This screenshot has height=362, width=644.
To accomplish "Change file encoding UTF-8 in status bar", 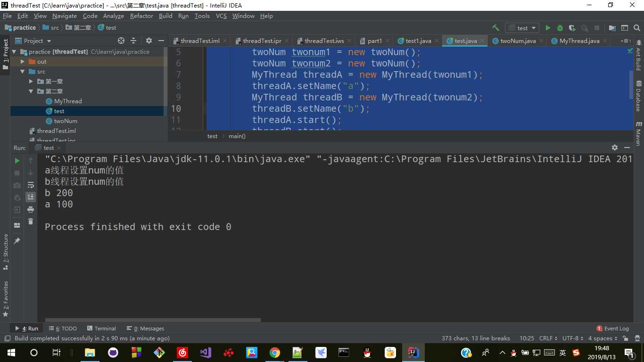I will 573,338.
